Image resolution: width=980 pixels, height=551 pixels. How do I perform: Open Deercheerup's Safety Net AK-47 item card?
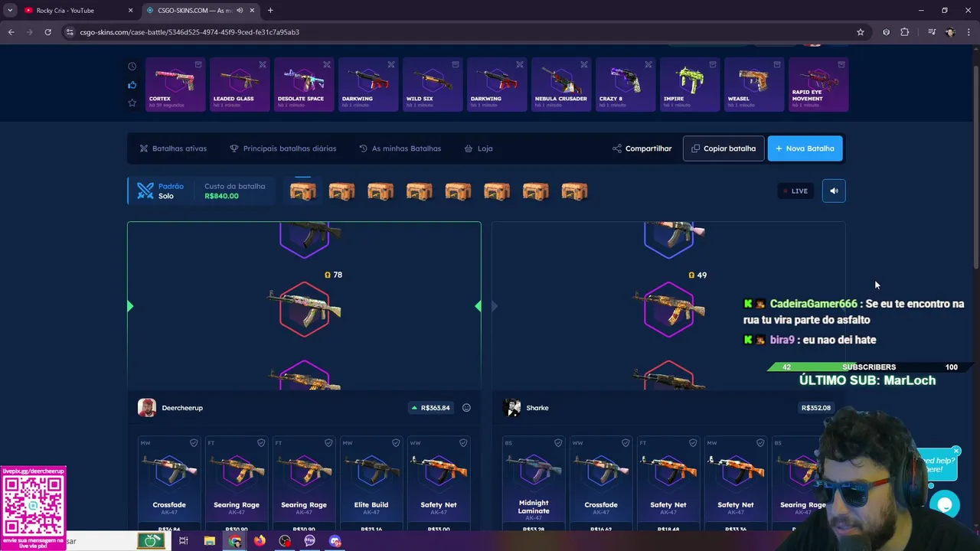(439, 484)
